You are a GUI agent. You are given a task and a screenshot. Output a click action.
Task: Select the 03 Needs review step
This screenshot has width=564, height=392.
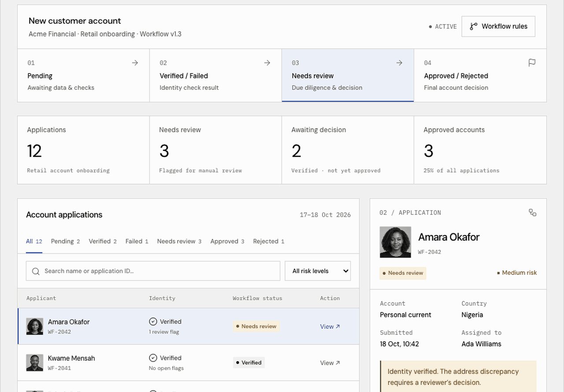pyautogui.click(x=348, y=75)
